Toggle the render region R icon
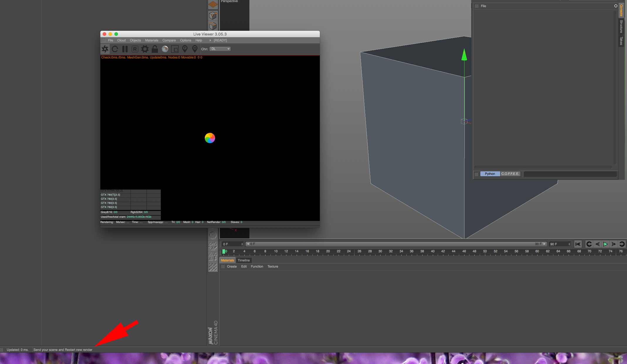Viewport: 627px width, 364px height. click(135, 49)
